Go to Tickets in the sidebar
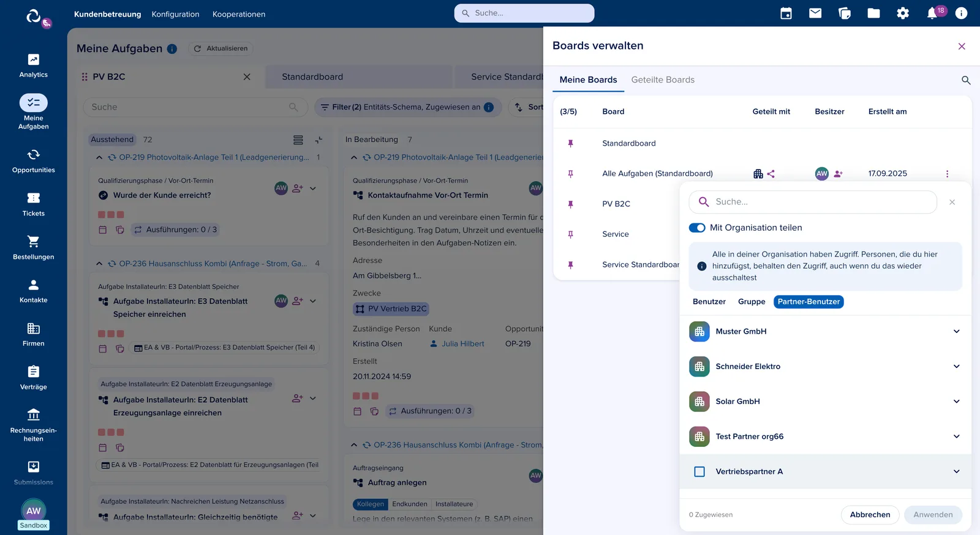Screen dimensions: 980x535 point(33,205)
